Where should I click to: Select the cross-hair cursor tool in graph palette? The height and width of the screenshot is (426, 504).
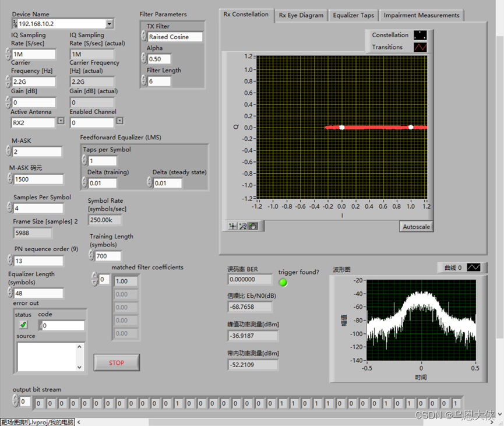pyautogui.click(x=232, y=226)
